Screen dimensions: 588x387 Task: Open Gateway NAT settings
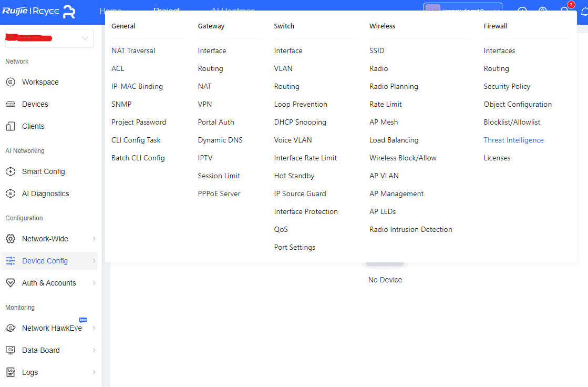(x=205, y=86)
